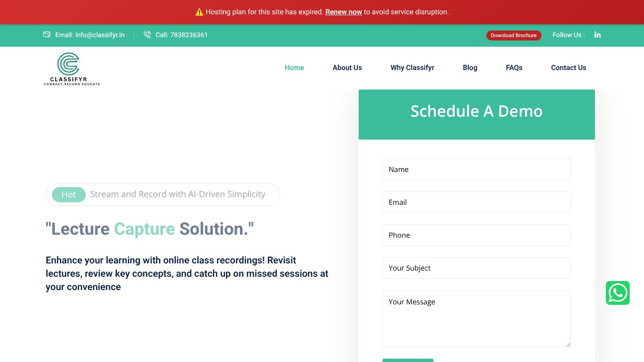Open the Home menu item
644x362 pixels.
click(x=294, y=68)
